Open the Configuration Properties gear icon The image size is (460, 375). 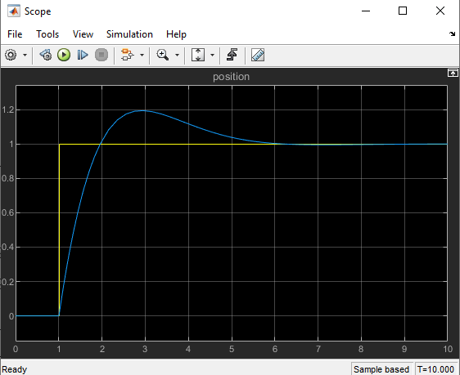11,55
